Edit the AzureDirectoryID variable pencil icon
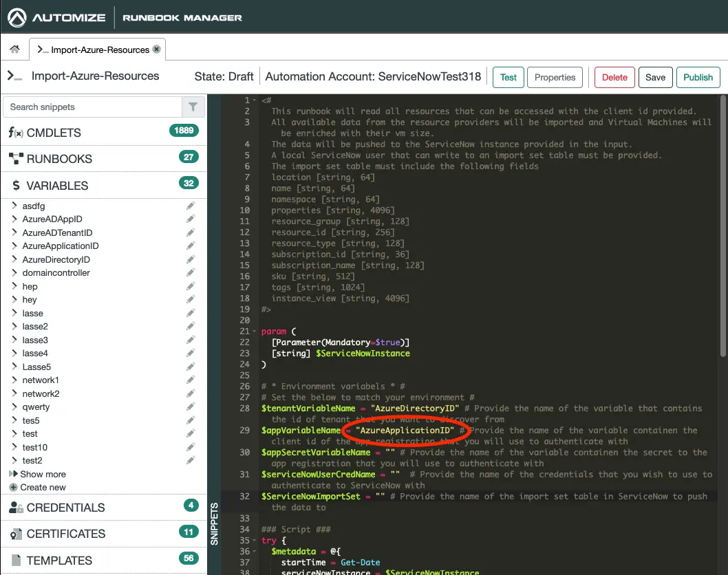 191,259
